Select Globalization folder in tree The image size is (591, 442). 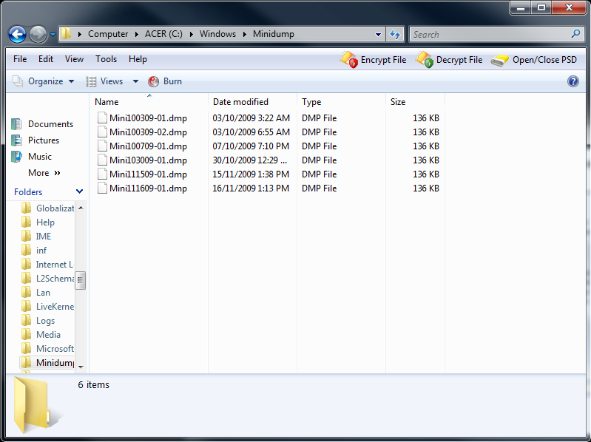click(47, 208)
